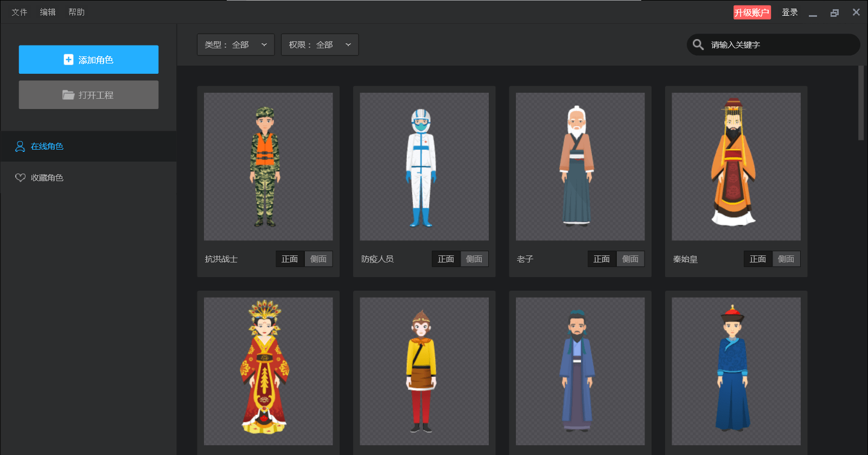Image resolution: width=868 pixels, height=455 pixels.
Task: Select 在线角色 in the sidebar
Action: coord(88,146)
